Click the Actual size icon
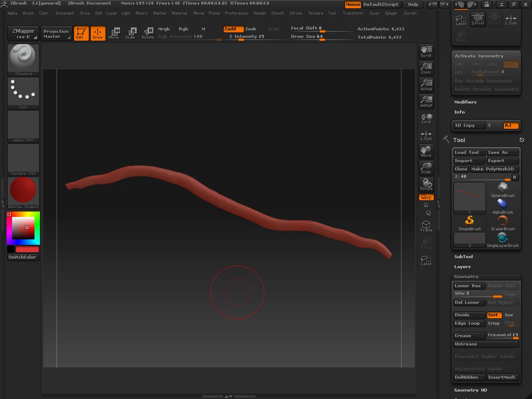Viewport: 532px width, 399px height. pos(426,84)
